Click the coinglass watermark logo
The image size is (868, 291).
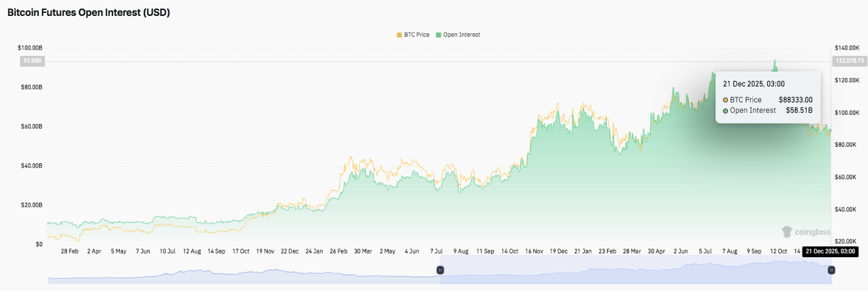805,231
